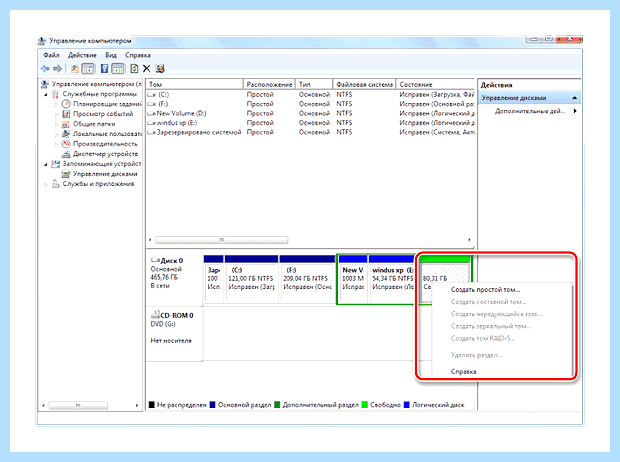Click the Управление дисками tree icon
The width and height of the screenshot is (620, 462).
click(66, 174)
